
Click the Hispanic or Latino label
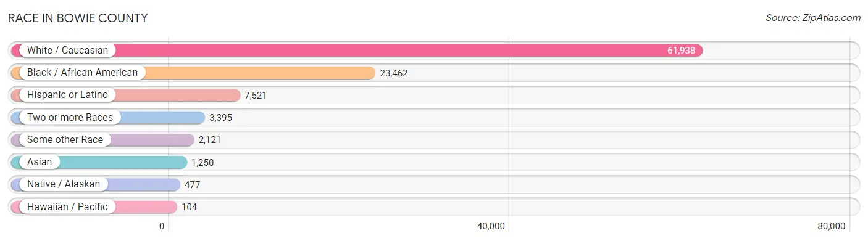pos(67,95)
